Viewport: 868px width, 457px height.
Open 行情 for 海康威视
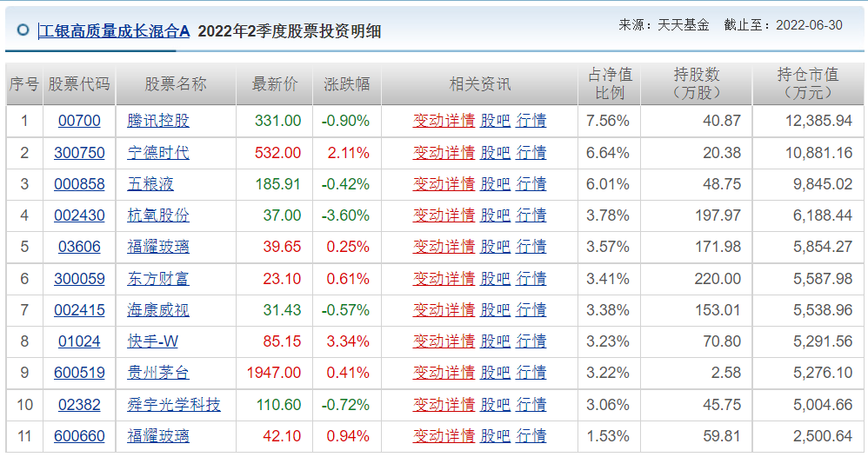pyautogui.click(x=531, y=310)
